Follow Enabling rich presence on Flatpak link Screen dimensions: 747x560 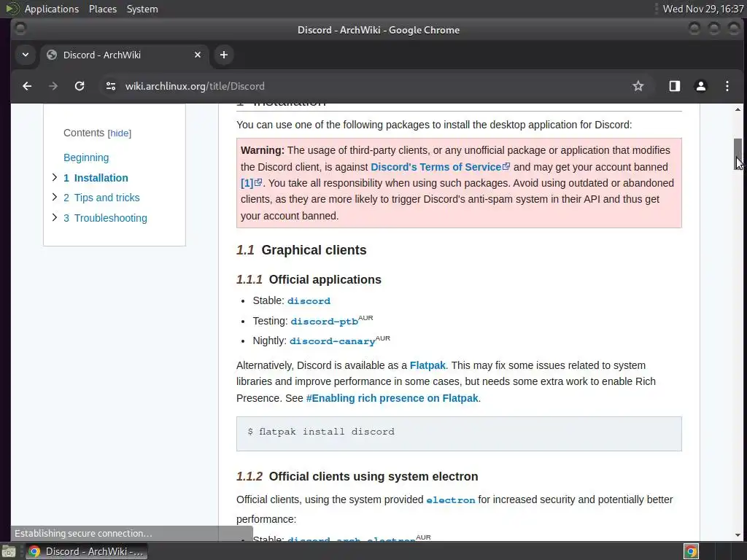392,398
